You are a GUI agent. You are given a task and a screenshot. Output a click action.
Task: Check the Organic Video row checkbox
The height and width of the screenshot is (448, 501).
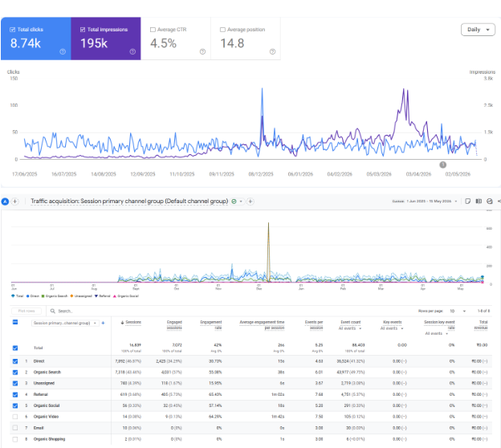pos(15,417)
